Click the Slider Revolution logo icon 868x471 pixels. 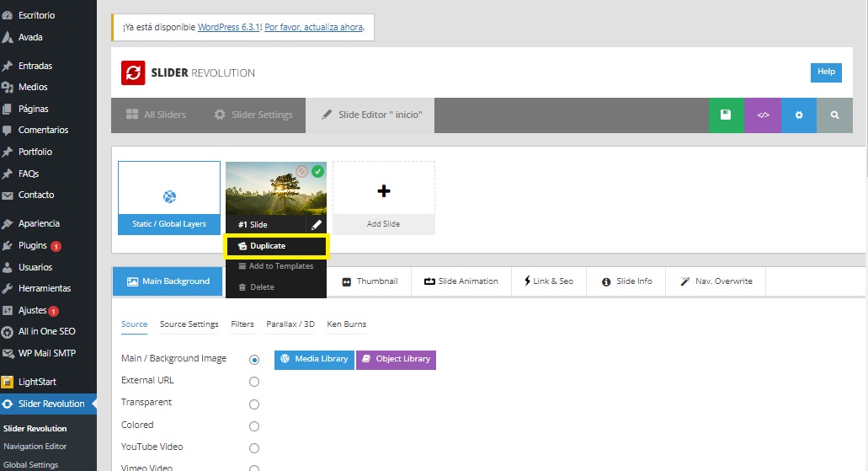133,72
